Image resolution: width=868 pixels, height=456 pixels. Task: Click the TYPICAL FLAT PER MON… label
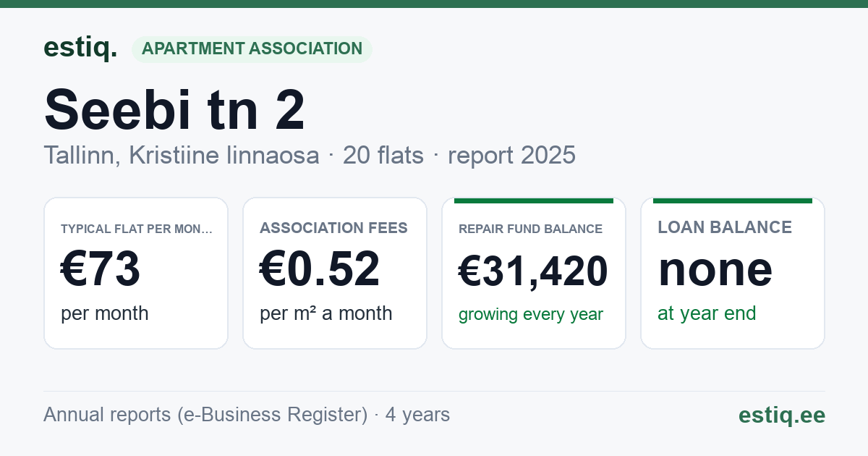click(137, 229)
